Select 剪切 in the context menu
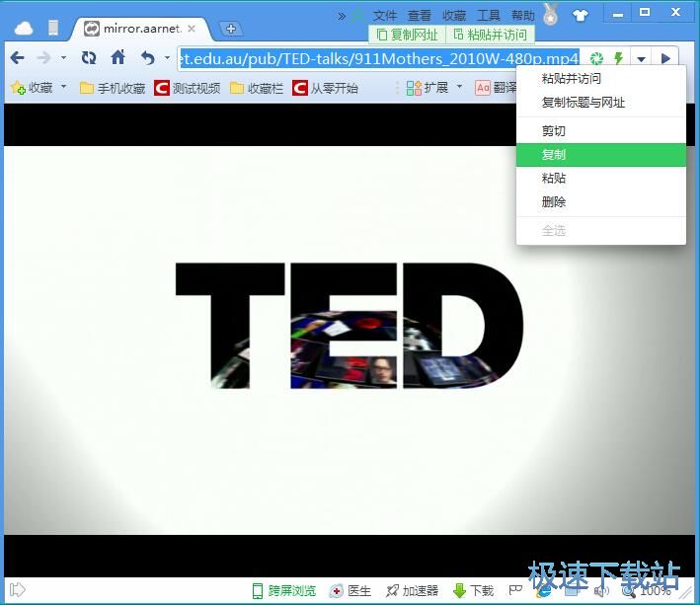Screen dimensions: 700x605 click(601, 131)
